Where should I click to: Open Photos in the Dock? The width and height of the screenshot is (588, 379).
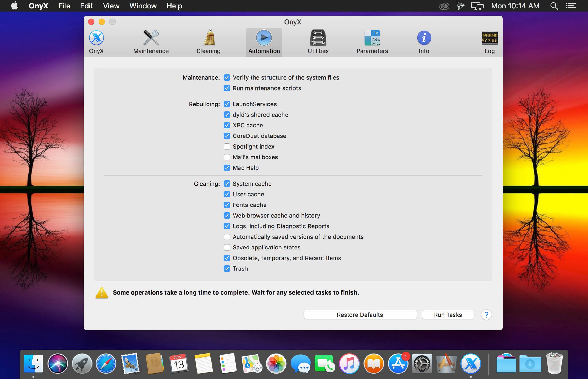click(276, 363)
